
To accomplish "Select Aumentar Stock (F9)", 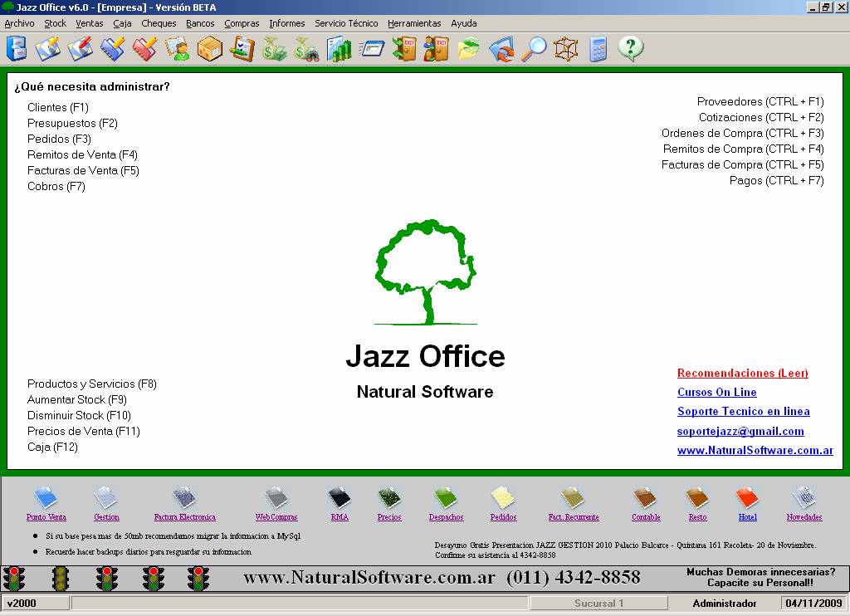I will tap(77, 399).
